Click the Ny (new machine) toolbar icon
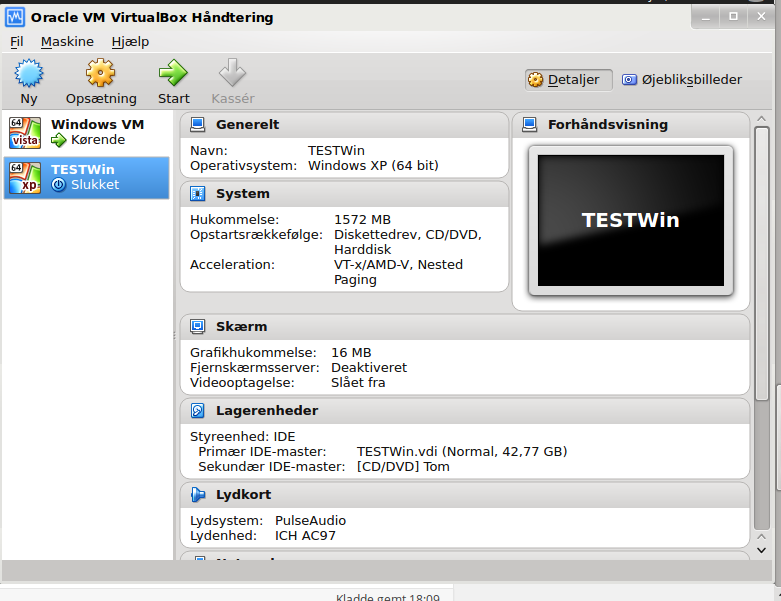Viewport: 781px width, 601px height. tap(29, 73)
